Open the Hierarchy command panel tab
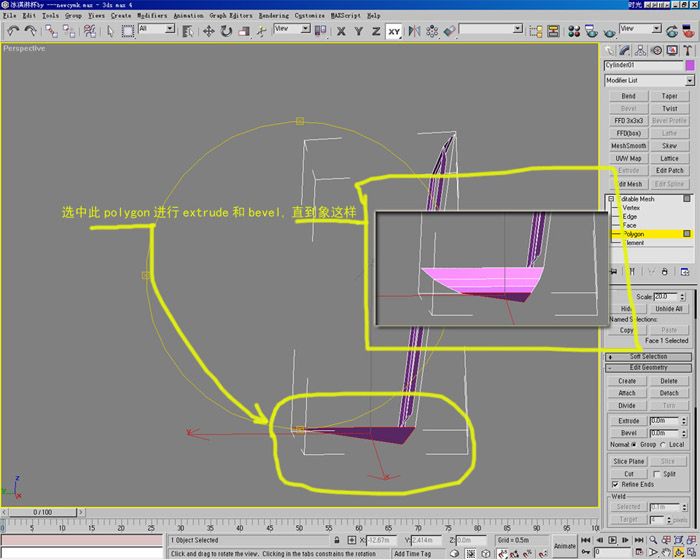This screenshot has width=700, height=560. tap(639, 50)
